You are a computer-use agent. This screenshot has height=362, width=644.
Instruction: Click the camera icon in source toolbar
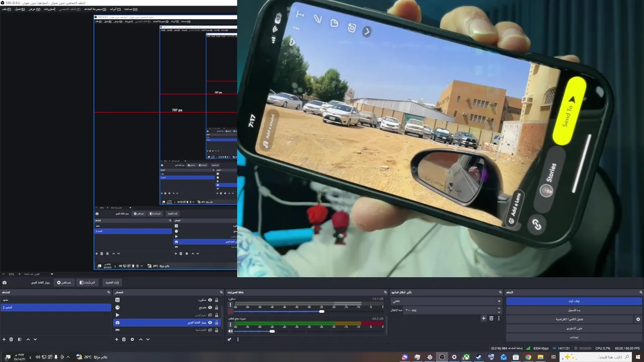pyautogui.click(x=5, y=283)
